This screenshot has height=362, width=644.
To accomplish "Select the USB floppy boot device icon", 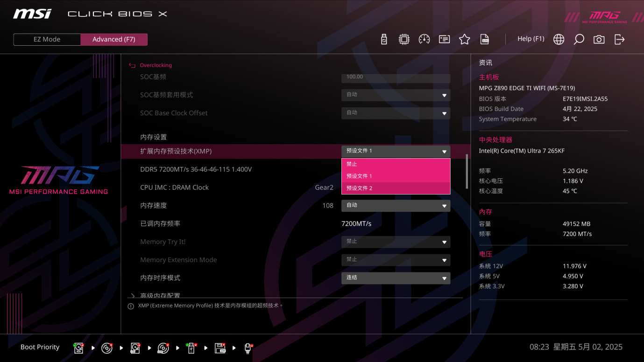I will (x=220, y=348).
